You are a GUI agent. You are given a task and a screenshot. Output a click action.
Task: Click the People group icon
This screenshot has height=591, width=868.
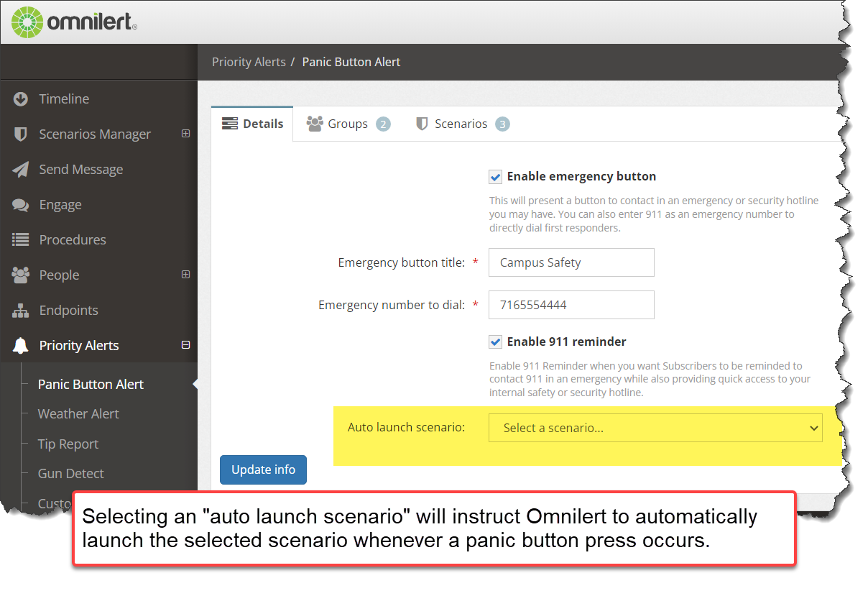[x=21, y=275]
